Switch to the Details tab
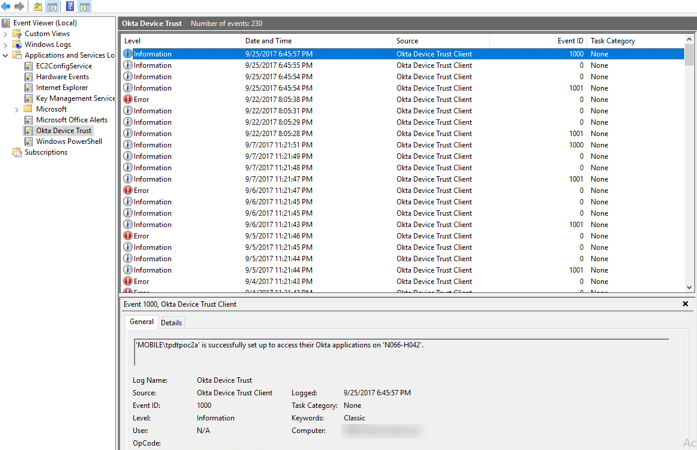Screen dimensions: 697x450 click(171, 323)
